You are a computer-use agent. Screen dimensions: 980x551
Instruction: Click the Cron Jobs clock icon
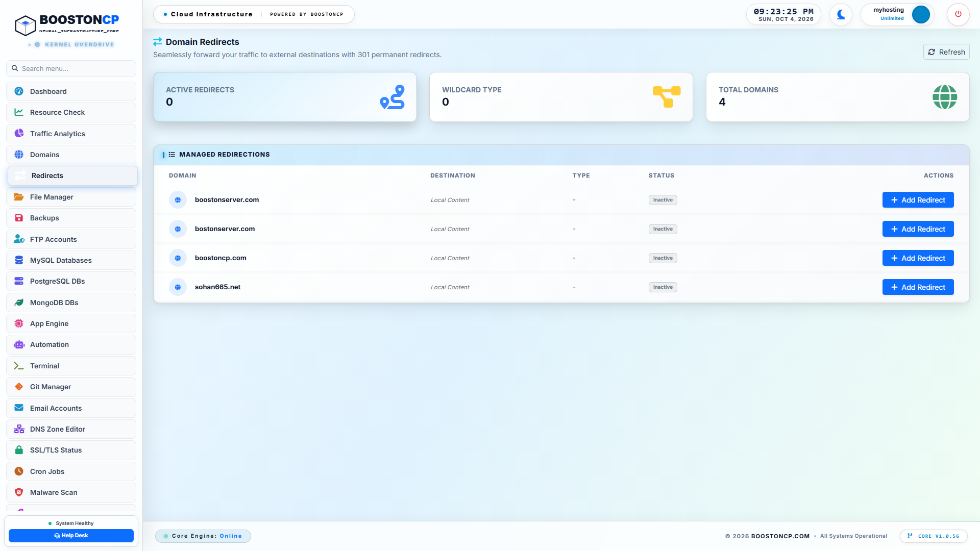19,471
